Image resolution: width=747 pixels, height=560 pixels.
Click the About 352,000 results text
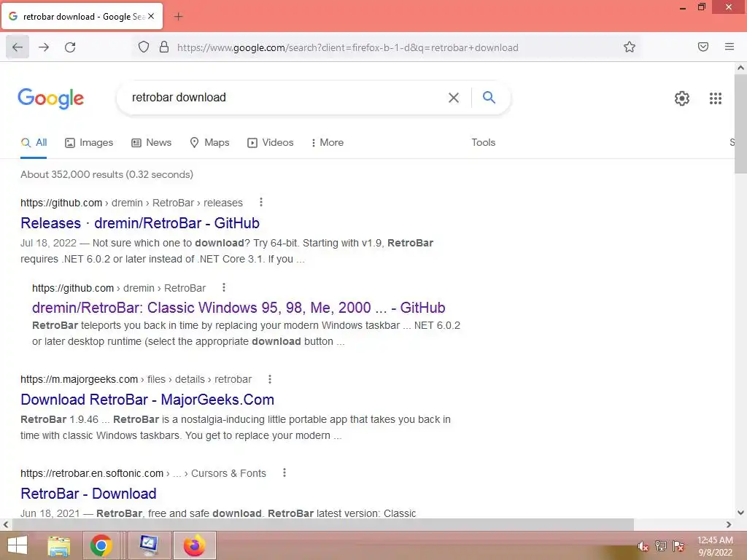tap(107, 174)
